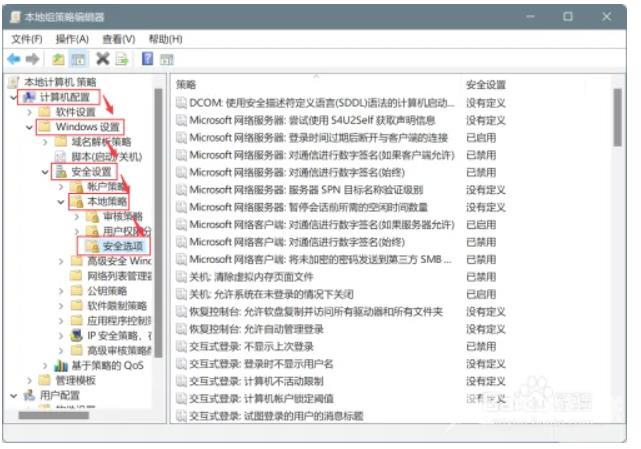Click the Up one level folder icon

[x=58, y=59]
